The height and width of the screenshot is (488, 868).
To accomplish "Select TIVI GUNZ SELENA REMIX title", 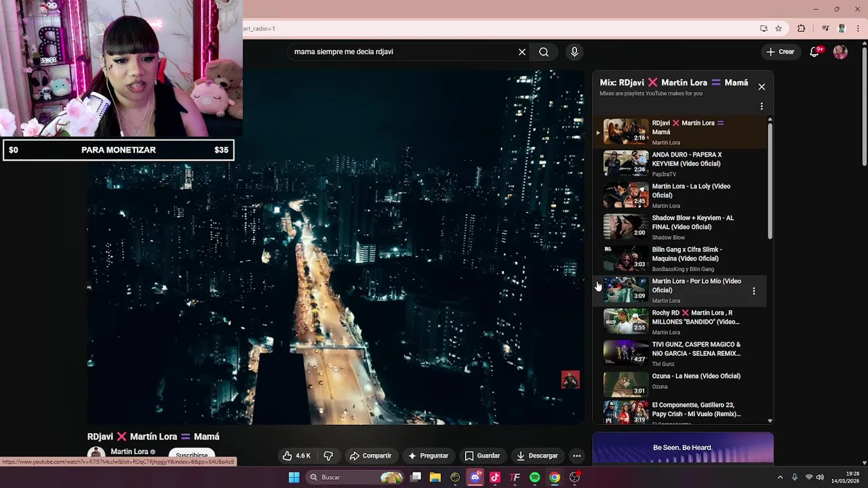I will pos(696,349).
